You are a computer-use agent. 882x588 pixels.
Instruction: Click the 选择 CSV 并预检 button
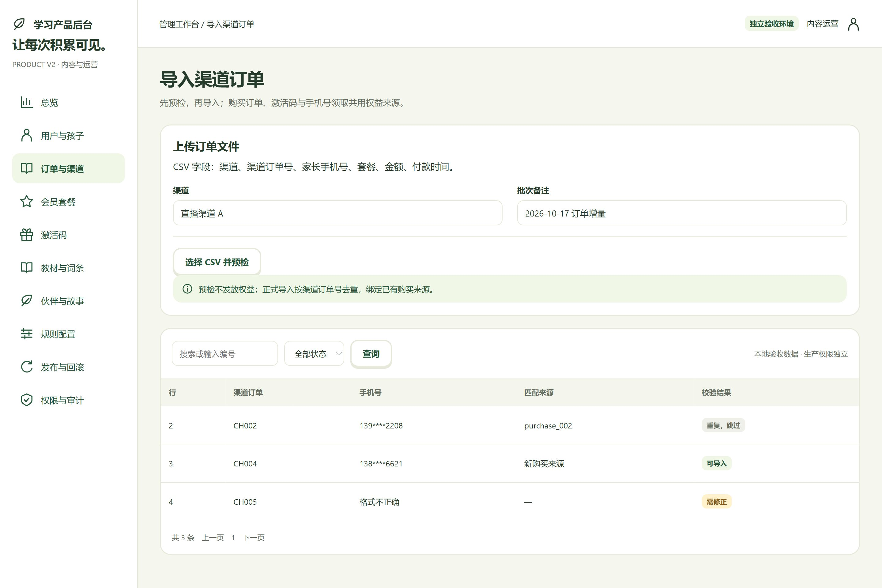tap(217, 262)
